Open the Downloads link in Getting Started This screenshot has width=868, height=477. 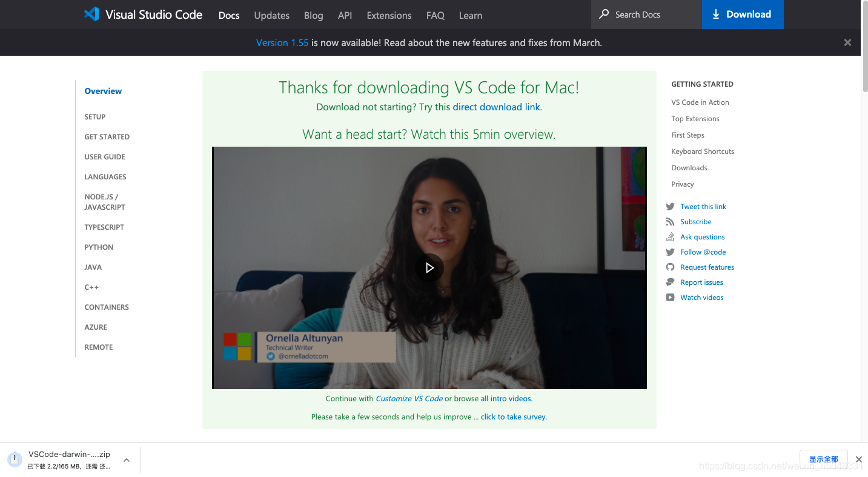tap(689, 168)
